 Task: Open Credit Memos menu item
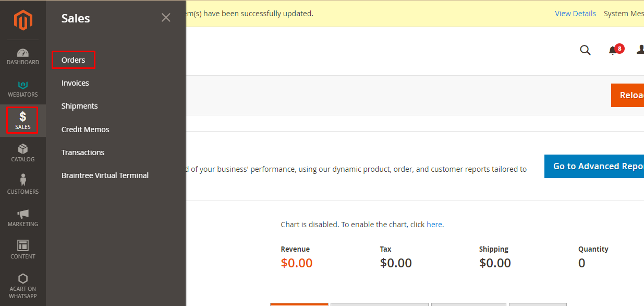pyautogui.click(x=85, y=130)
